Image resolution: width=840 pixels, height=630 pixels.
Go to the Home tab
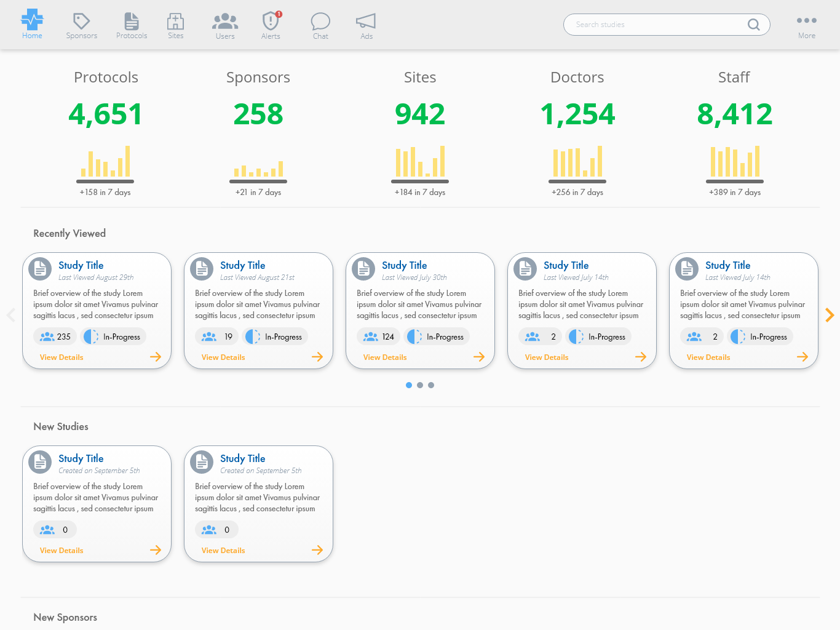tap(32, 25)
